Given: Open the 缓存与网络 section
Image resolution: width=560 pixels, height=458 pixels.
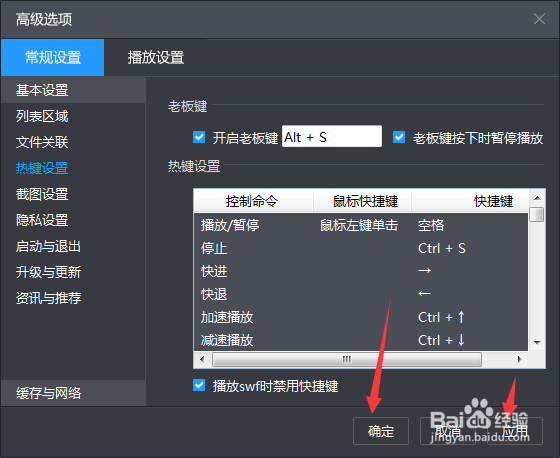Looking at the screenshot, I should [x=73, y=393].
